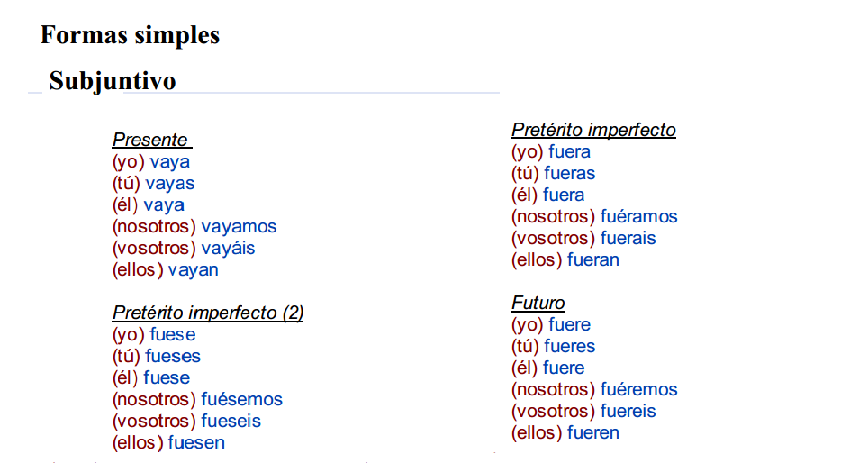Click the 'Pretérito imperfecto (2)' title
This screenshot has width=868, height=463.
[208, 313]
